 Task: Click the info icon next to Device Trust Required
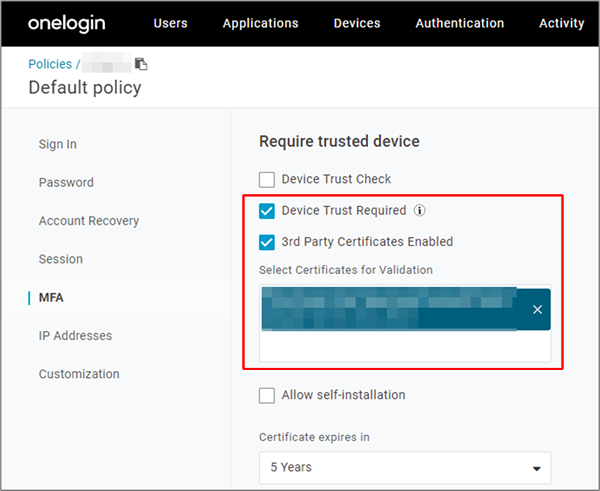click(420, 211)
